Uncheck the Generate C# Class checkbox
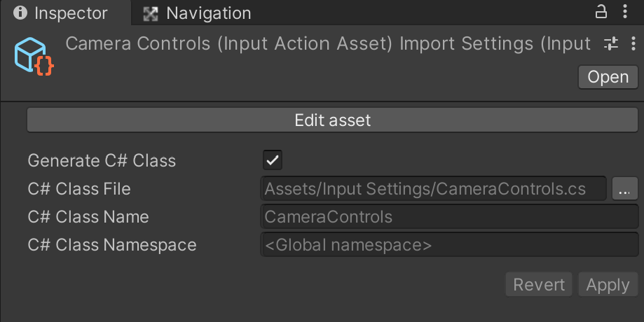Image resolution: width=644 pixels, height=322 pixels. (272, 160)
